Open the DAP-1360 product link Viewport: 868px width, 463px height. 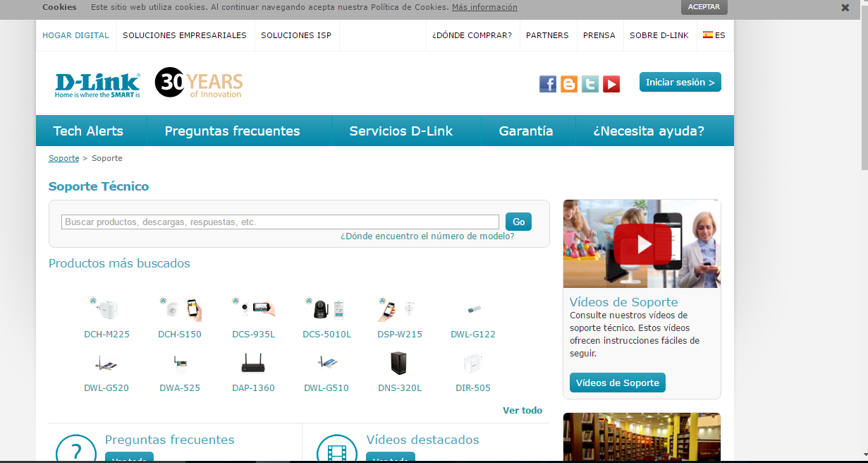(x=253, y=388)
